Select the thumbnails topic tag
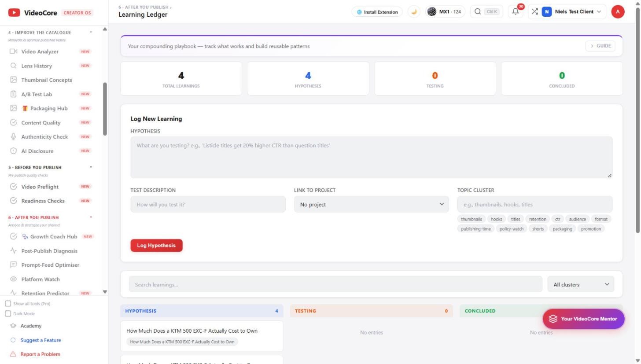Image resolution: width=641 pixels, height=364 pixels. coord(472,219)
